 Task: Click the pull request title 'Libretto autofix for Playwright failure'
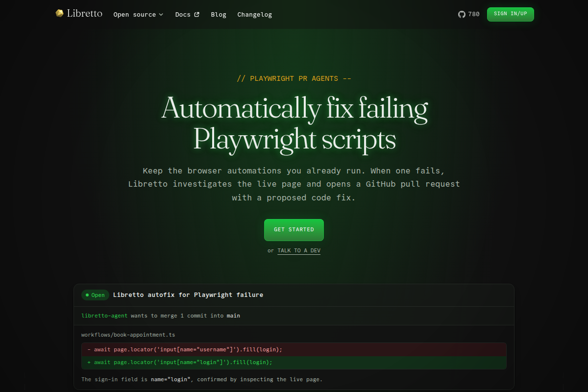tap(188, 295)
